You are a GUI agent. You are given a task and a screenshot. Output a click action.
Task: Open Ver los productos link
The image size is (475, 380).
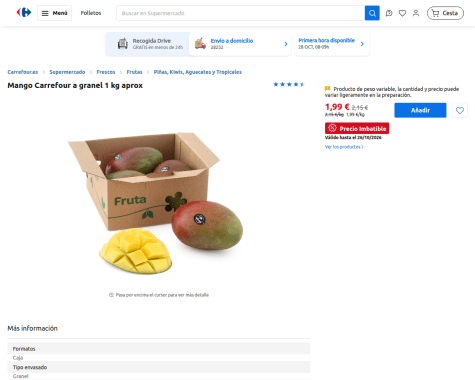click(344, 147)
